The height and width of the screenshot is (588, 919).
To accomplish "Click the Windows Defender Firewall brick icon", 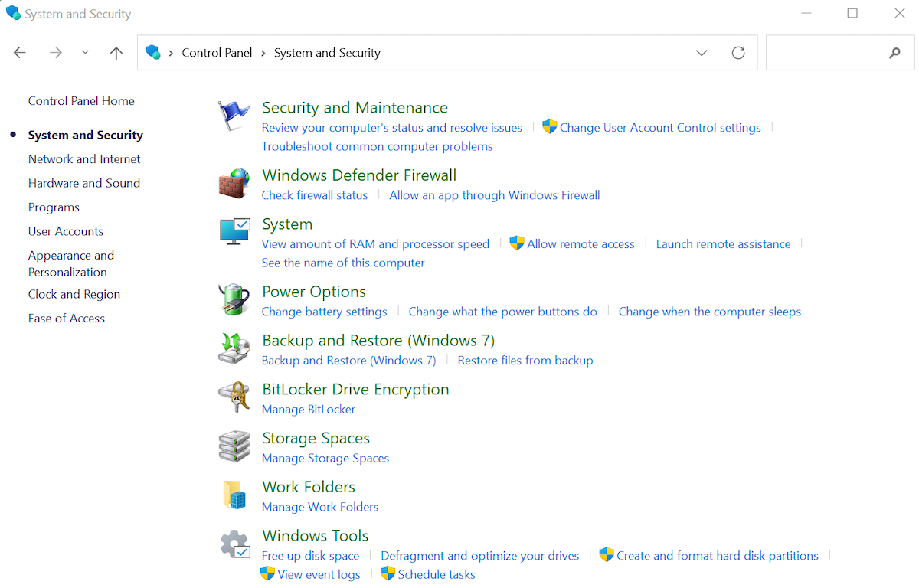I will click(234, 182).
